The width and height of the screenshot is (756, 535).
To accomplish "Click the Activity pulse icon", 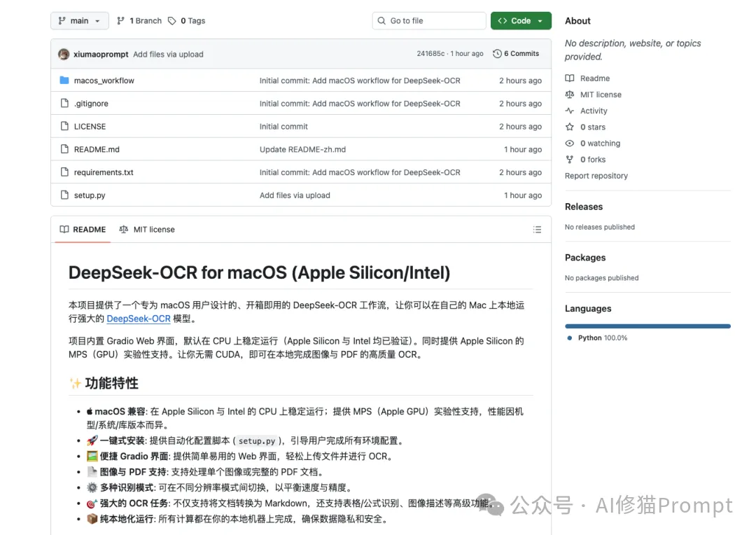I will [x=570, y=111].
